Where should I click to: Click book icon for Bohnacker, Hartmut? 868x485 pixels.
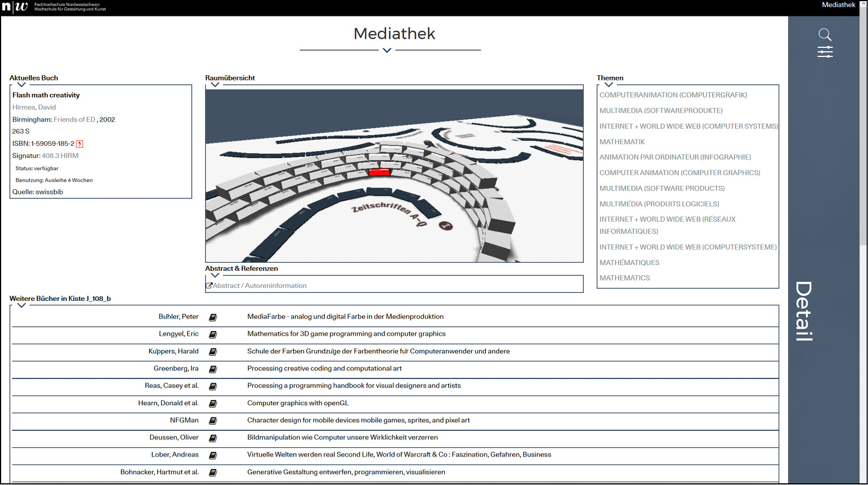pyautogui.click(x=213, y=472)
